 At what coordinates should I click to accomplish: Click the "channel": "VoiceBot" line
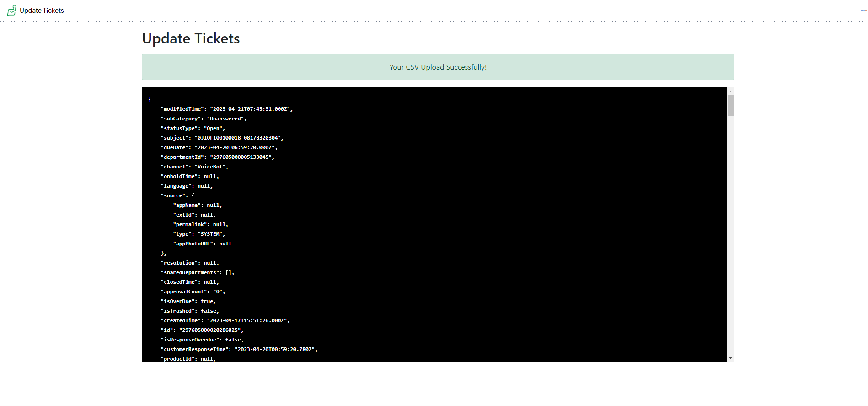194,167
